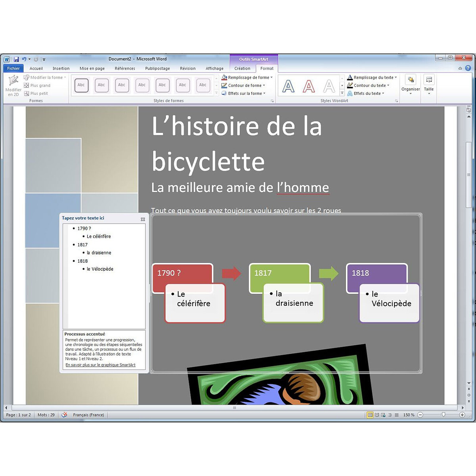
Task: Switch to print layout view in status bar
Action: (x=370, y=415)
